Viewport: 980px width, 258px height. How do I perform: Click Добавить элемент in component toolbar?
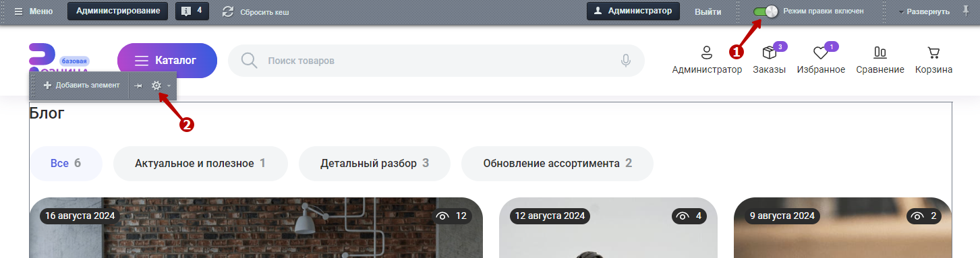tap(82, 86)
